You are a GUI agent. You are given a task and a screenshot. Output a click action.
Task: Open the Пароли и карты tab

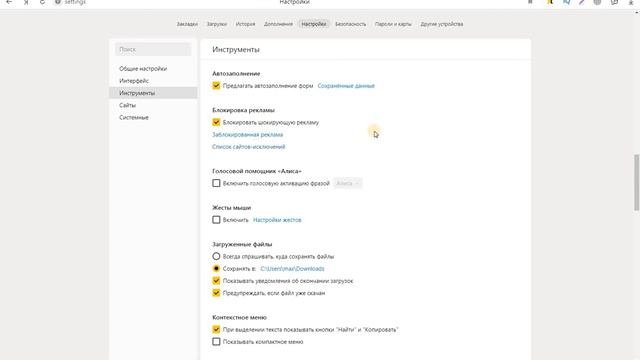click(393, 24)
